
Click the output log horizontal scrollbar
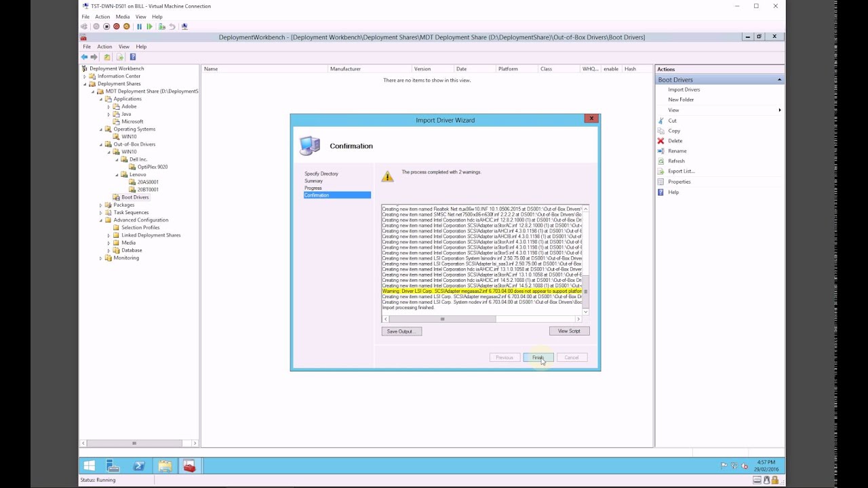coord(481,319)
